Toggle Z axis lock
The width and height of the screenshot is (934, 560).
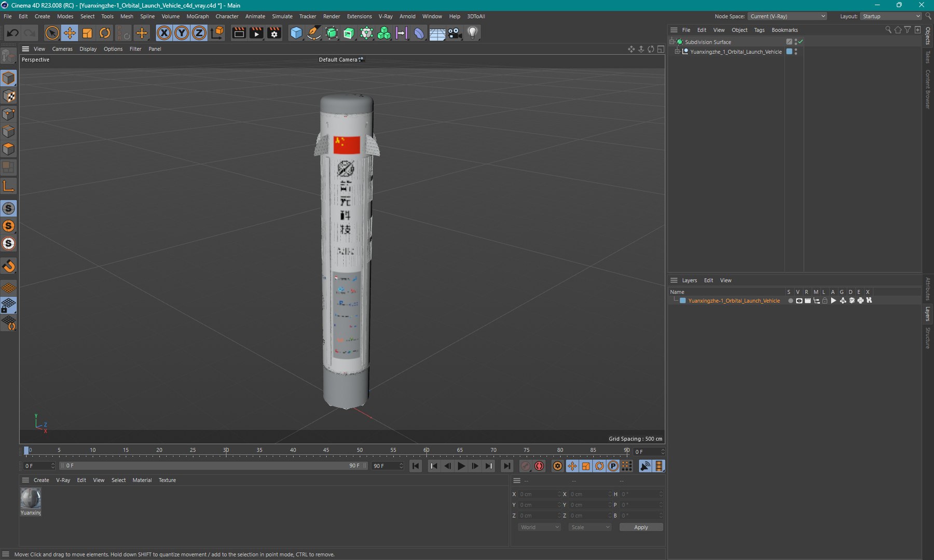click(199, 33)
